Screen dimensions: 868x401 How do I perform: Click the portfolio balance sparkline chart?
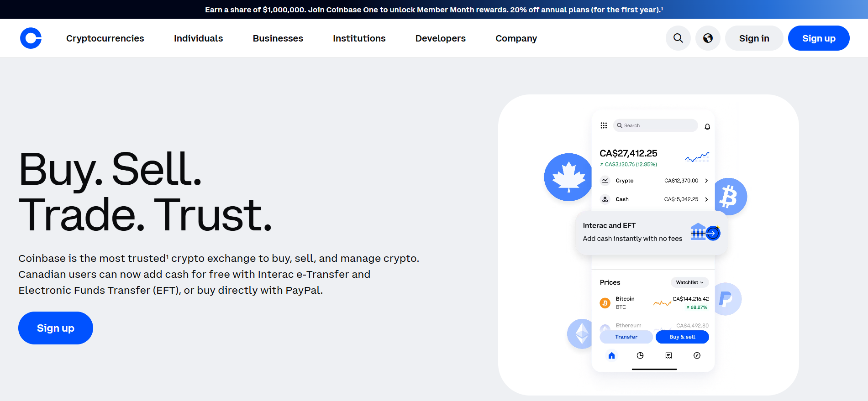tap(697, 157)
